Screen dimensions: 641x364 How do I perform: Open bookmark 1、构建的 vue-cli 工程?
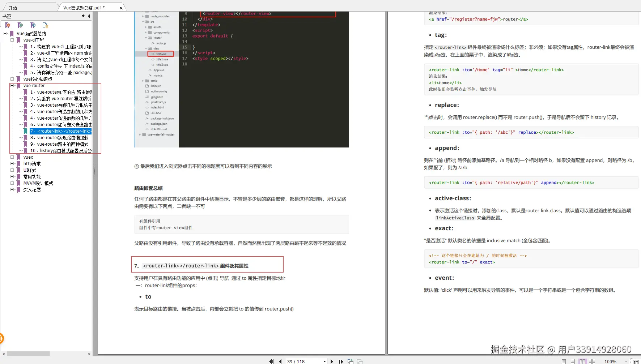(60, 47)
